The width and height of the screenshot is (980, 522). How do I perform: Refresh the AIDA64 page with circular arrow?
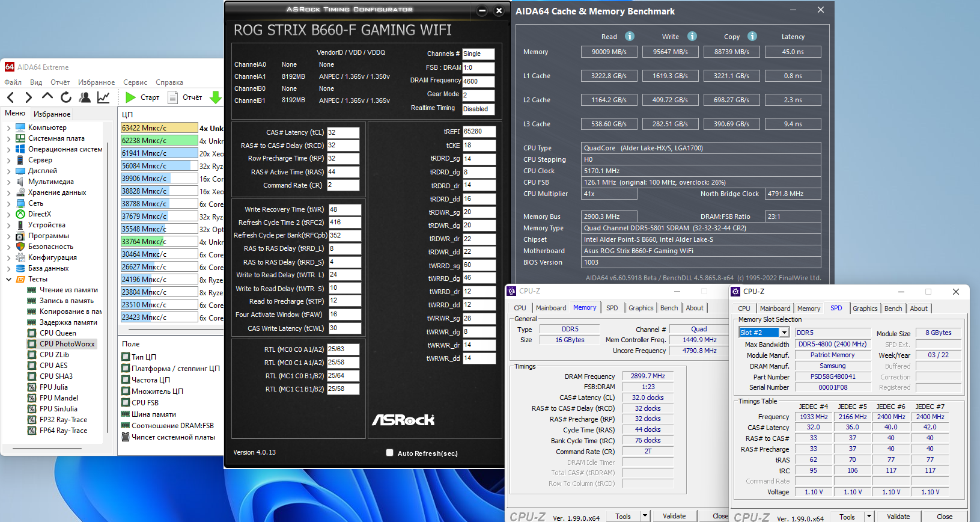pos(66,97)
